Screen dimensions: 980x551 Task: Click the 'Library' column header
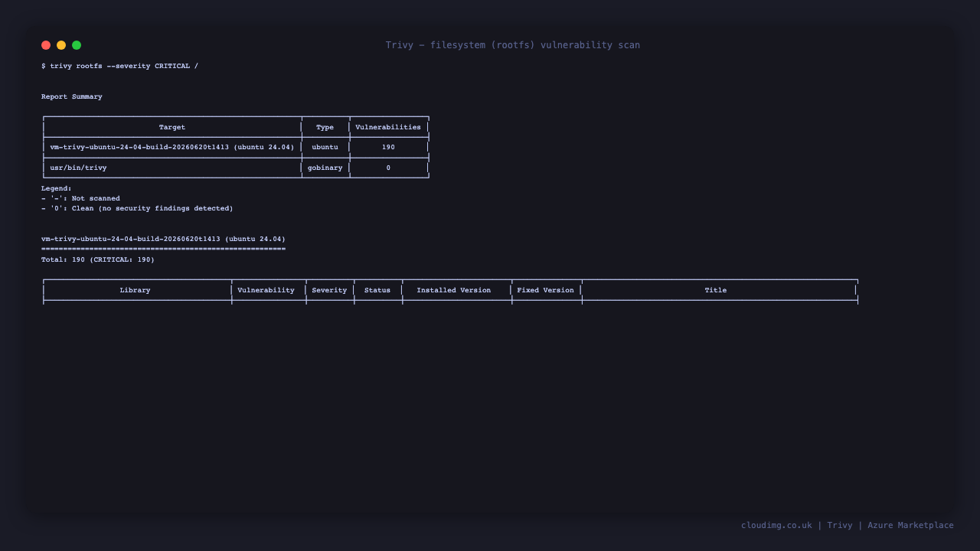coord(135,290)
